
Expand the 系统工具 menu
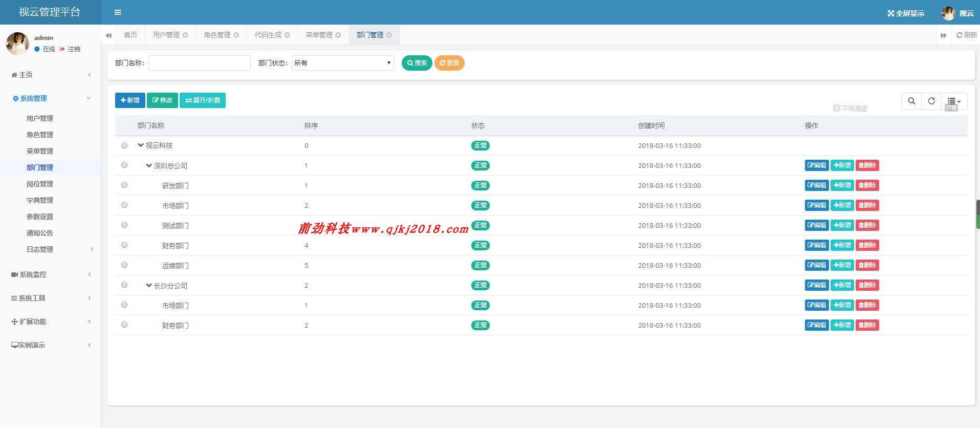[x=51, y=298]
